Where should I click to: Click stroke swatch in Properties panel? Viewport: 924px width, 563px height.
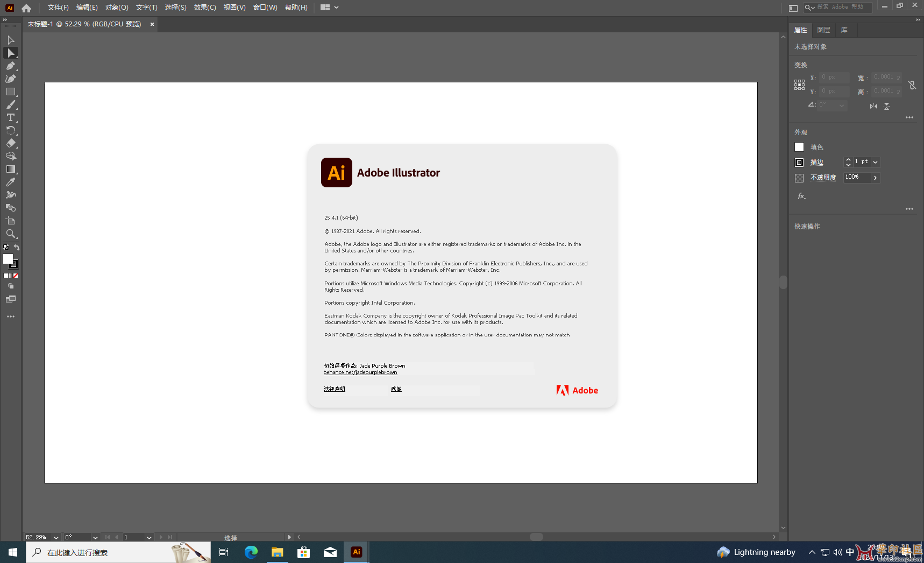click(799, 162)
